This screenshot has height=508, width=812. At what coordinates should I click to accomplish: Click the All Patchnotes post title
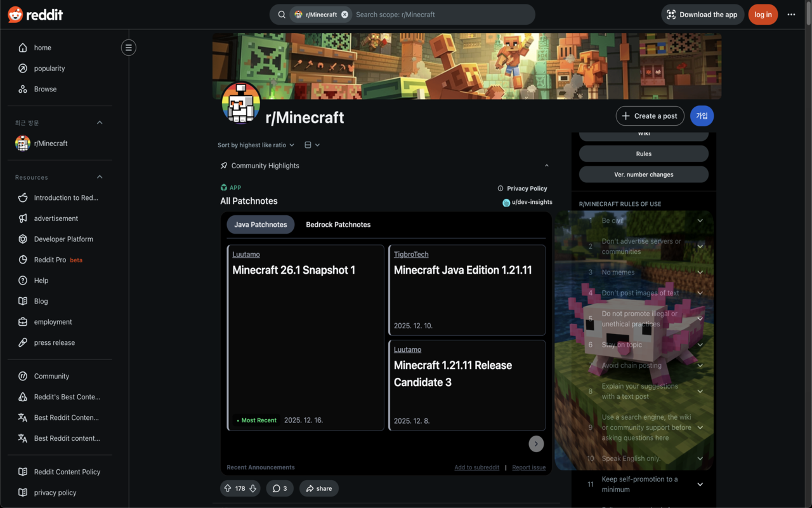tap(249, 201)
